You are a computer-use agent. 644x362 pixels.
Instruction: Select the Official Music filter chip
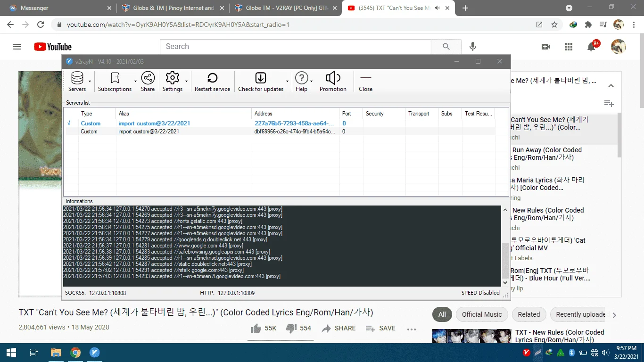click(482, 314)
